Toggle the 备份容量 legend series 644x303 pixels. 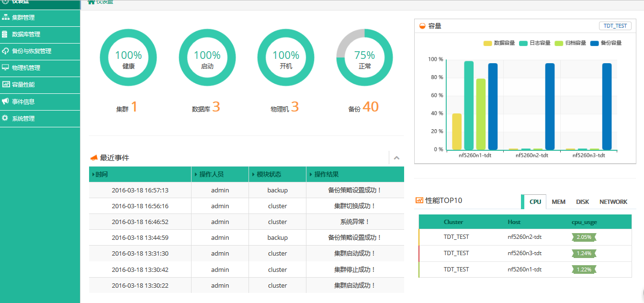pos(606,43)
